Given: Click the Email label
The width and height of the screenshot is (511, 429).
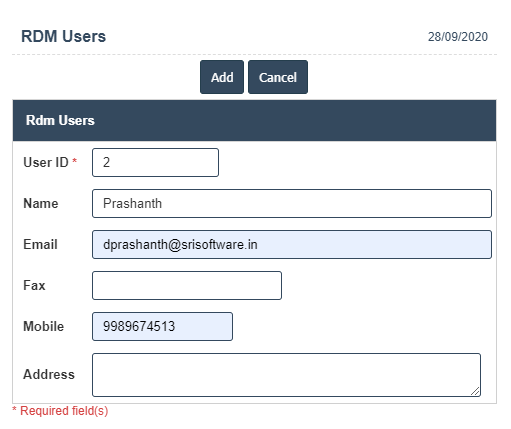Looking at the screenshot, I should [x=40, y=244].
